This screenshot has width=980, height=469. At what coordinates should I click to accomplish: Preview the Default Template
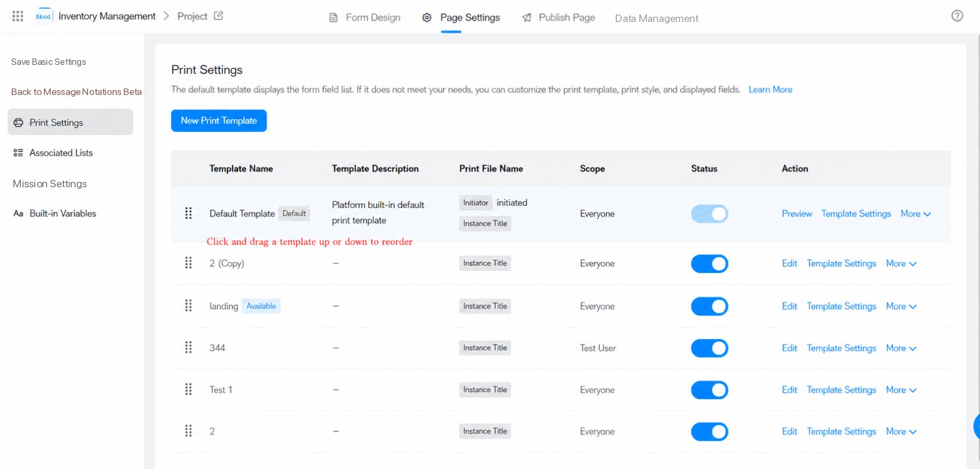[x=797, y=214]
